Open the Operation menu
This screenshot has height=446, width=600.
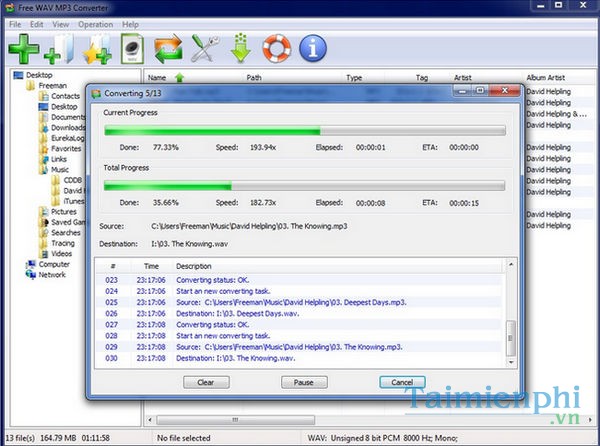tap(95, 24)
